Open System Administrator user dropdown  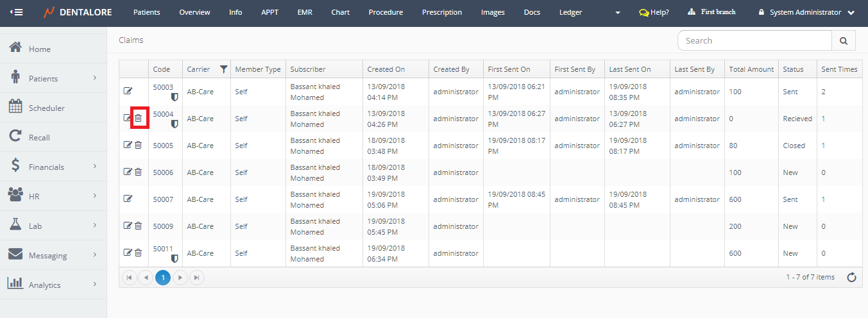[806, 12]
